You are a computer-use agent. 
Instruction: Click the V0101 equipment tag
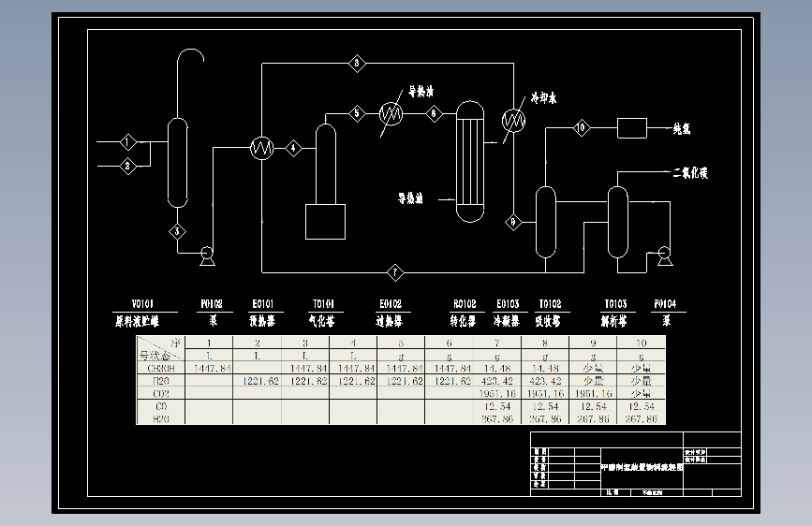[x=142, y=304]
